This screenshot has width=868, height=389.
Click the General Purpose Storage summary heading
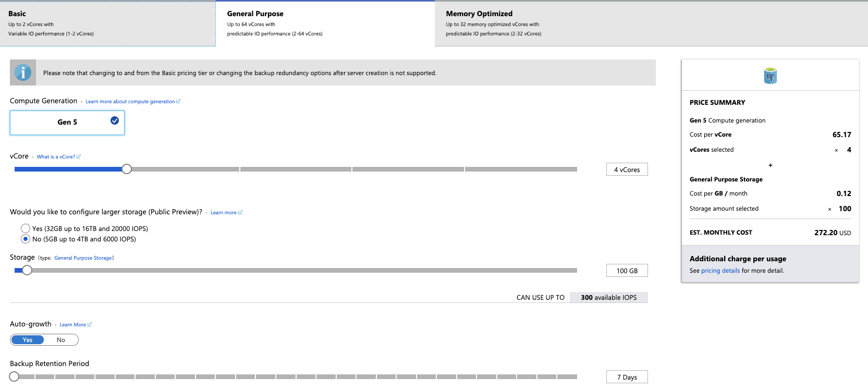726,179
